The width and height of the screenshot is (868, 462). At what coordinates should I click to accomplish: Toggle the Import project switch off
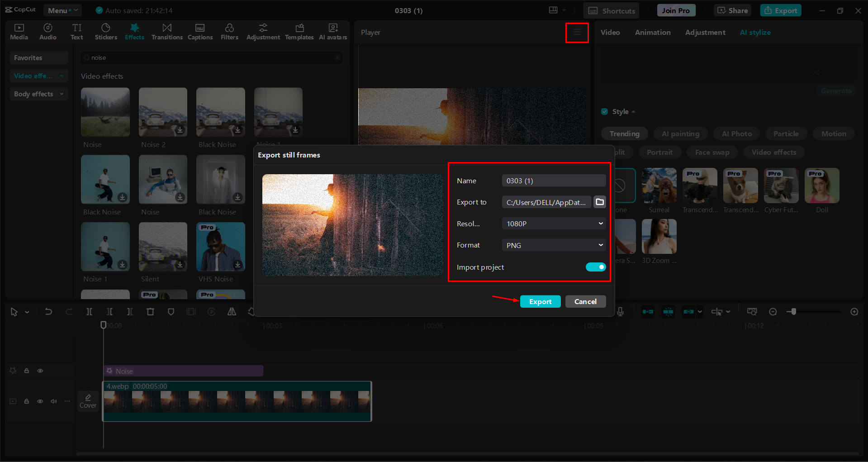(595, 267)
